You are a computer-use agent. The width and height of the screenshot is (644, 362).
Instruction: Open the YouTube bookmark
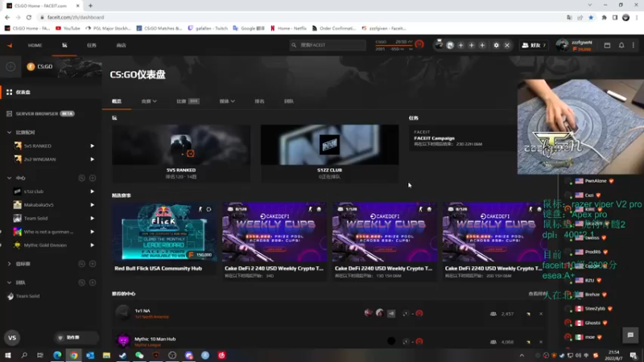click(x=68, y=28)
